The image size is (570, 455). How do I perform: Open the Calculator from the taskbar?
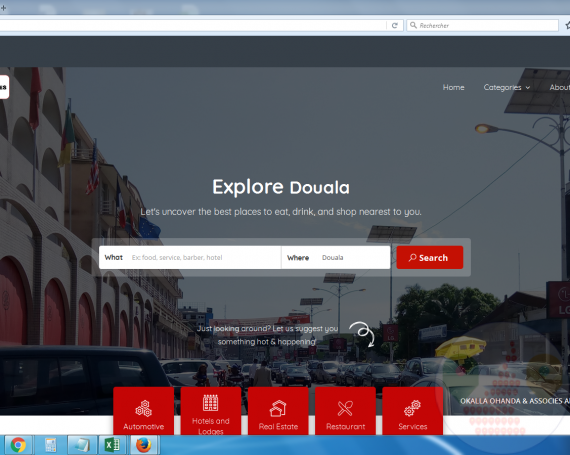pos(50,445)
